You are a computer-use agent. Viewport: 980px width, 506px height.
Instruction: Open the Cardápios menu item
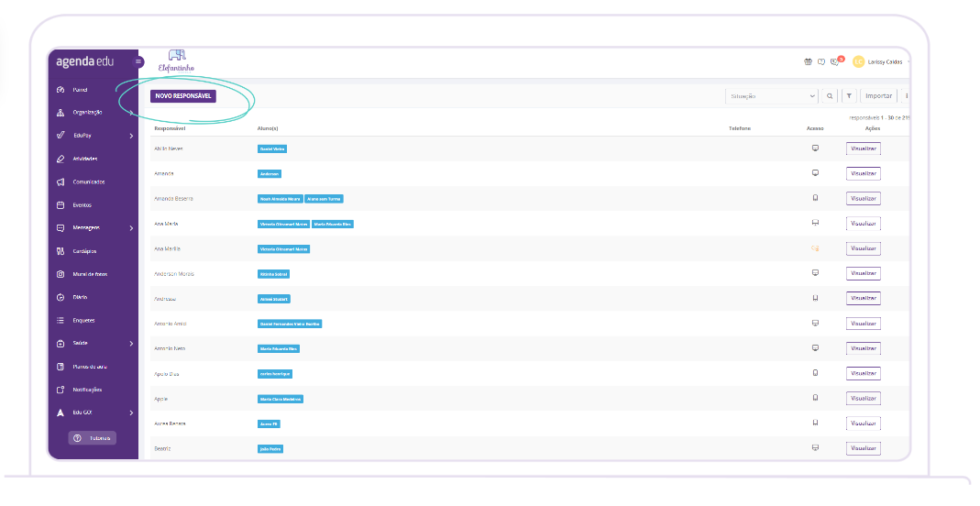pos(84,251)
